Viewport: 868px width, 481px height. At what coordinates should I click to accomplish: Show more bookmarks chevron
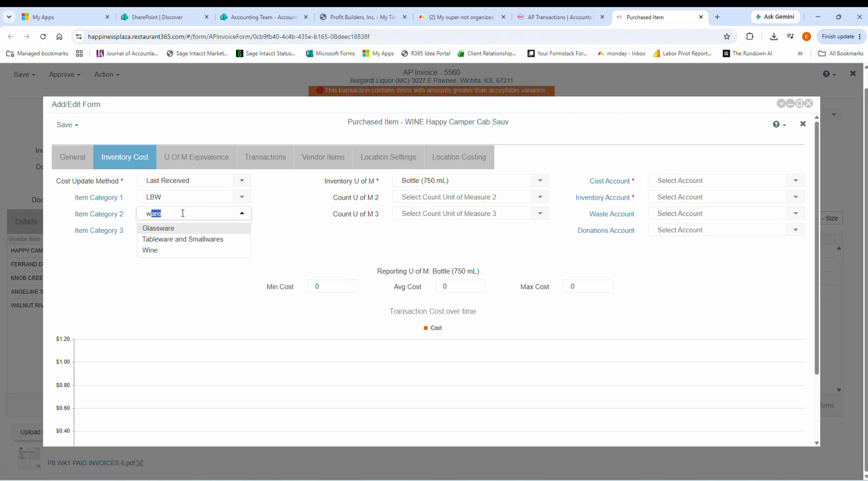800,53
